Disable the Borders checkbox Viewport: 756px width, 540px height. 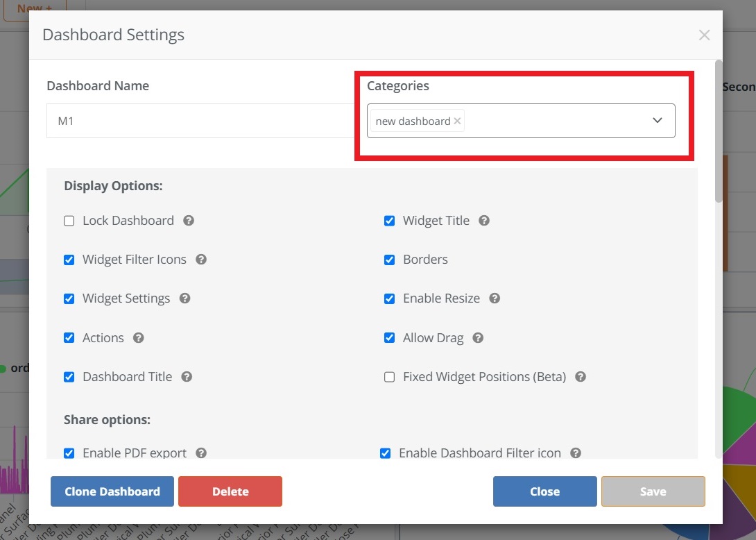(389, 259)
